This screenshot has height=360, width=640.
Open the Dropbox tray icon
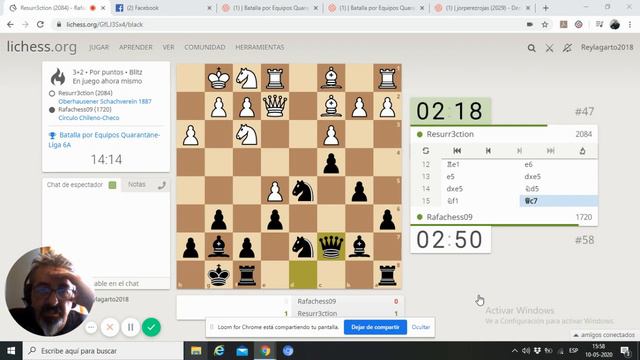[537, 351]
